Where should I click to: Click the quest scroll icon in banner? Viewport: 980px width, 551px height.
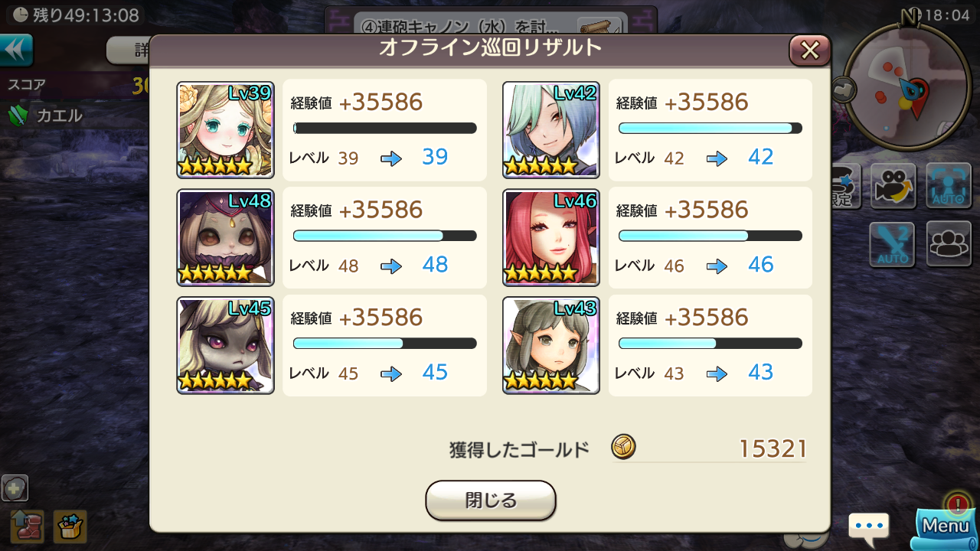tap(599, 26)
